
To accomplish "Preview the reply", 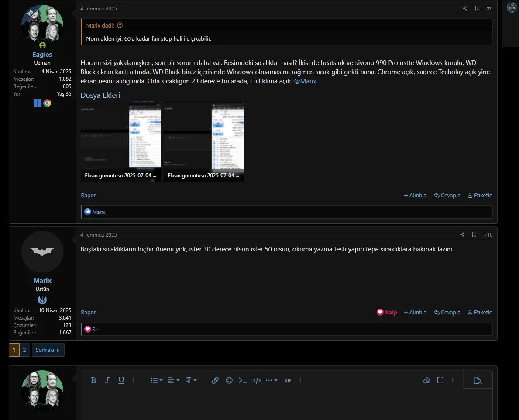I will 478,380.
